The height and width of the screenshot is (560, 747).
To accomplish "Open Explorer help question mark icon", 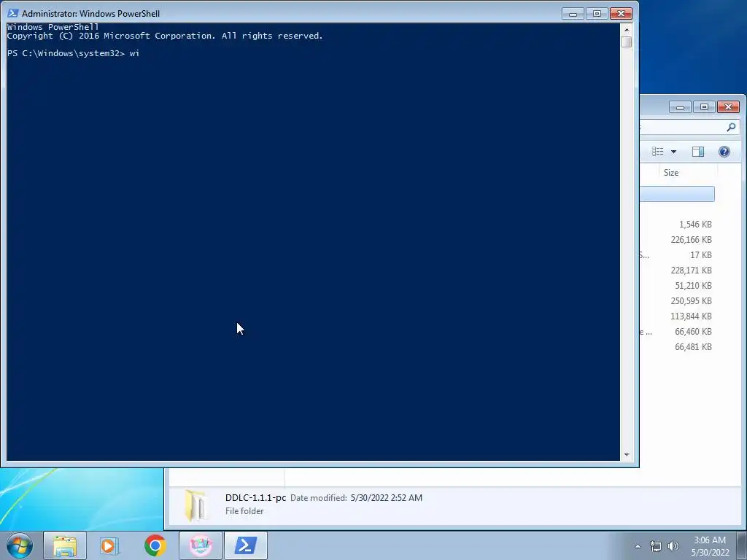I will point(724,152).
